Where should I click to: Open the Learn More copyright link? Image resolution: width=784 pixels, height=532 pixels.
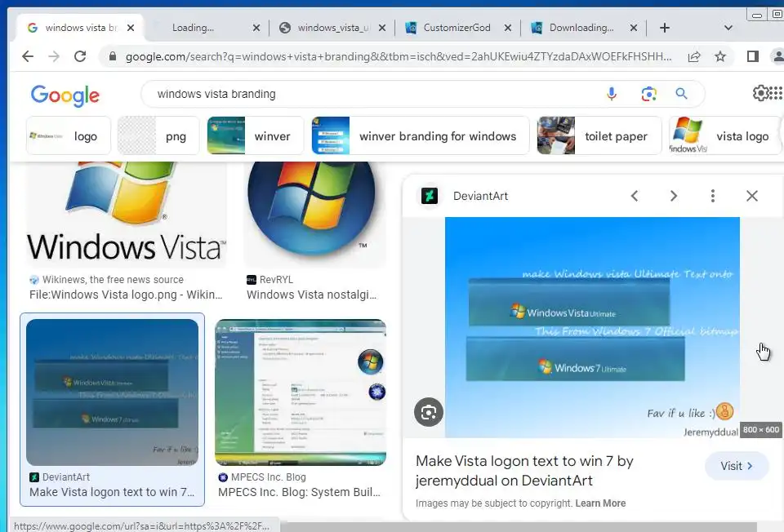coord(600,503)
